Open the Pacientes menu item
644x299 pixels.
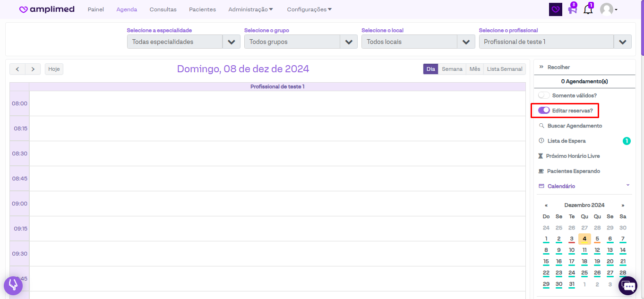coord(202,9)
